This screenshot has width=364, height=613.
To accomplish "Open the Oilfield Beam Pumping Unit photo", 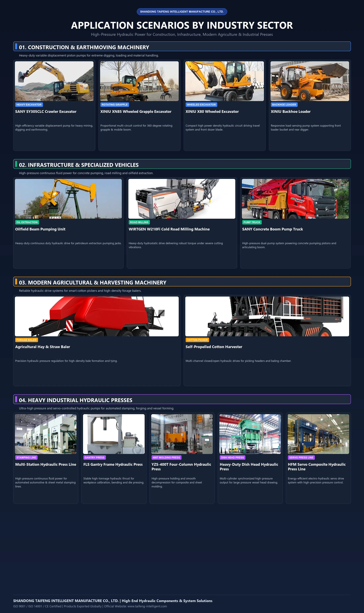I will tap(68, 199).
